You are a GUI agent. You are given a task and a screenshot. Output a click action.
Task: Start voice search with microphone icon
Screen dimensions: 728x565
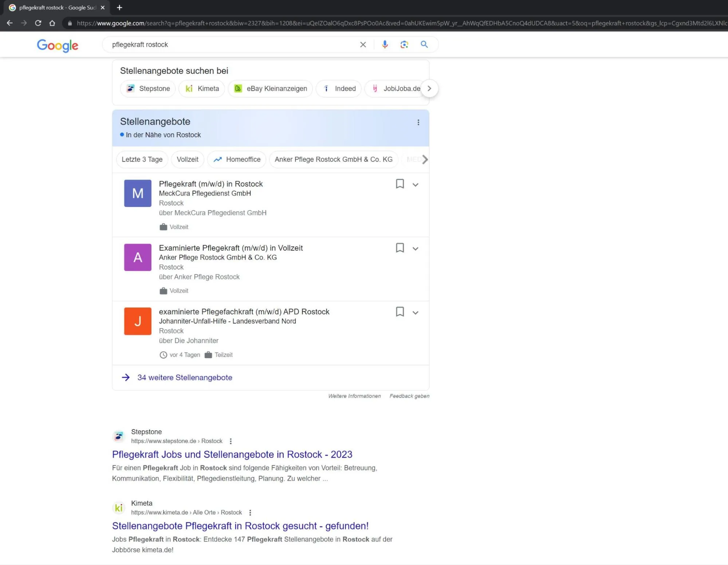pos(385,44)
